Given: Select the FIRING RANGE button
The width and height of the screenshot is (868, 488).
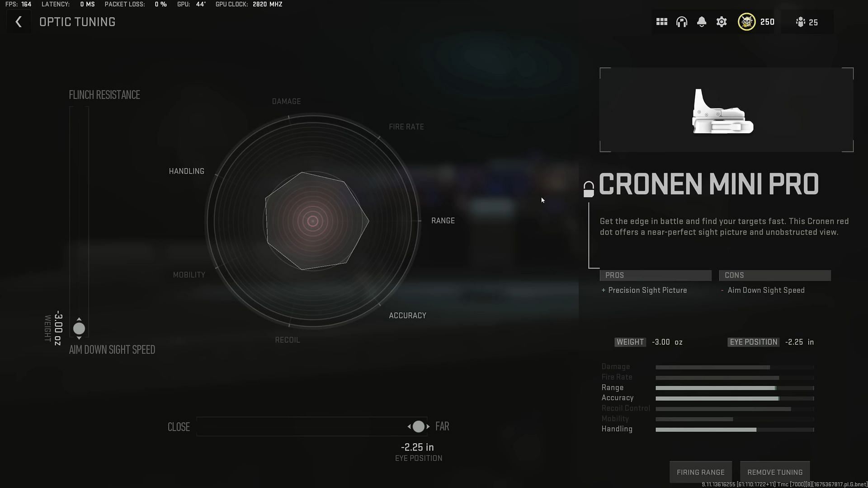Looking at the screenshot, I should 700,472.
